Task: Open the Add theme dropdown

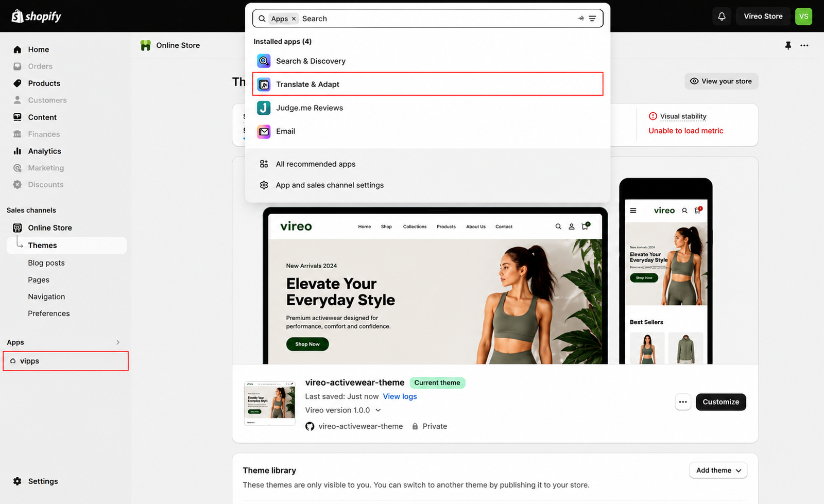Action: pyautogui.click(x=718, y=471)
